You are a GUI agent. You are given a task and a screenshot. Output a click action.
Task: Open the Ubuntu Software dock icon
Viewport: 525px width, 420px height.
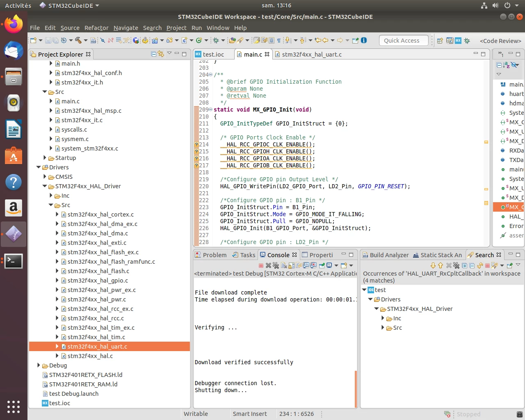pos(14,156)
